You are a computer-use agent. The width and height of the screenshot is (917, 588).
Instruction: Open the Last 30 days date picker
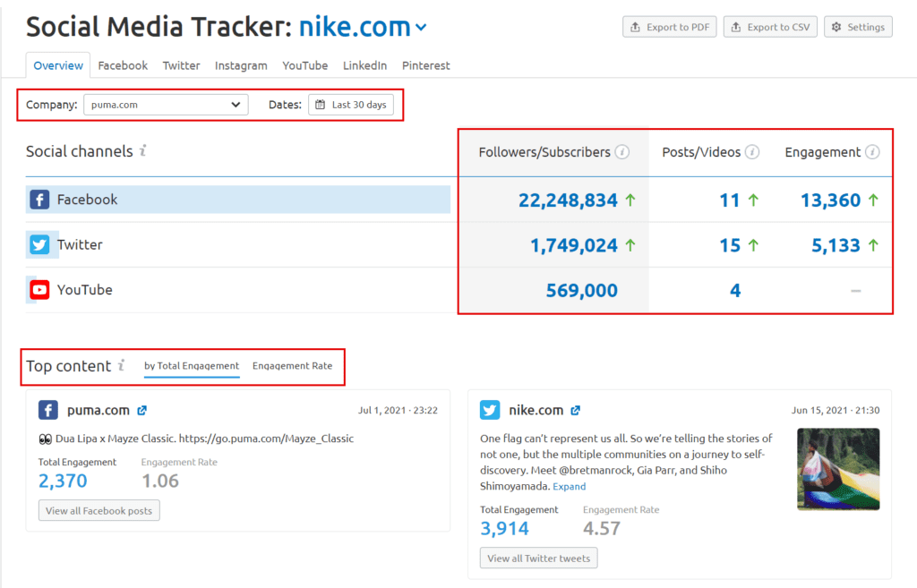click(351, 105)
